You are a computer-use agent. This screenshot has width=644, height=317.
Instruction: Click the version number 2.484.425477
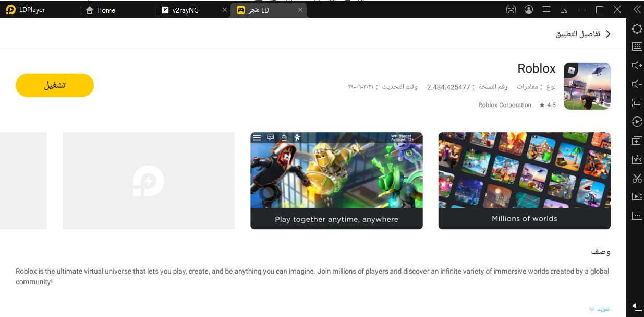(x=448, y=87)
